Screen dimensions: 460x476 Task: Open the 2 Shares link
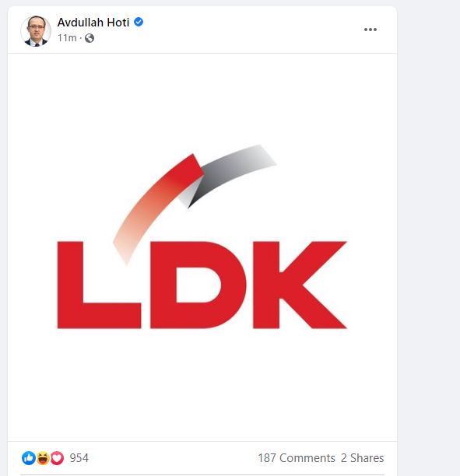(x=362, y=458)
